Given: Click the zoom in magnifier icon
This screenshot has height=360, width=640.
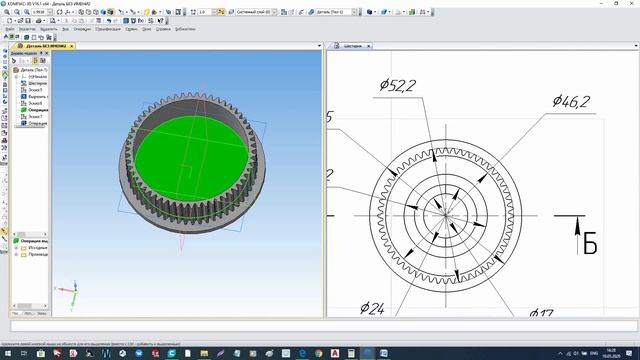Looking at the screenshot, I should pos(7,12).
